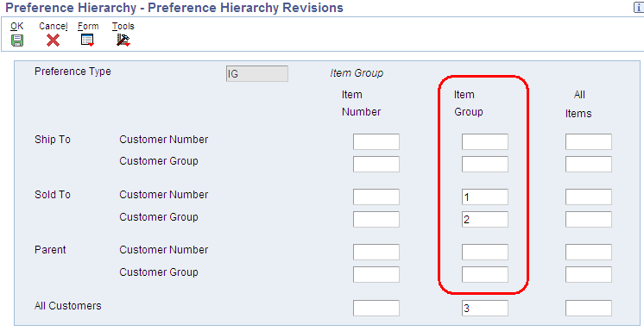Viewport: 644px width, 331px height.
Task: Click the Parent row label
Action: pos(50,250)
